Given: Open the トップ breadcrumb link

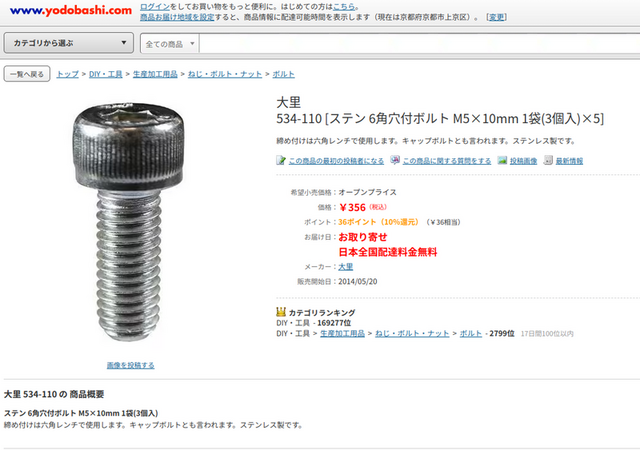Looking at the screenshot, I should point(67,74).
